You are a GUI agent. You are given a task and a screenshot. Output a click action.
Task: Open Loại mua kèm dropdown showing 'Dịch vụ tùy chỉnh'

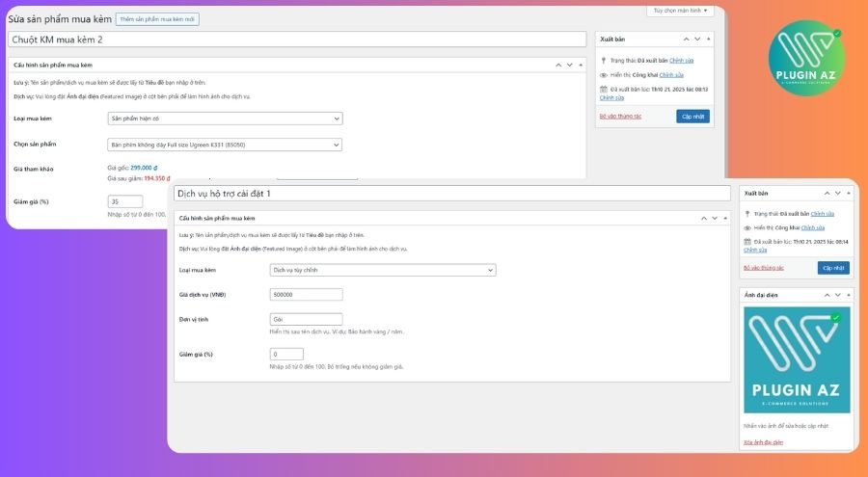coord(383,270)
